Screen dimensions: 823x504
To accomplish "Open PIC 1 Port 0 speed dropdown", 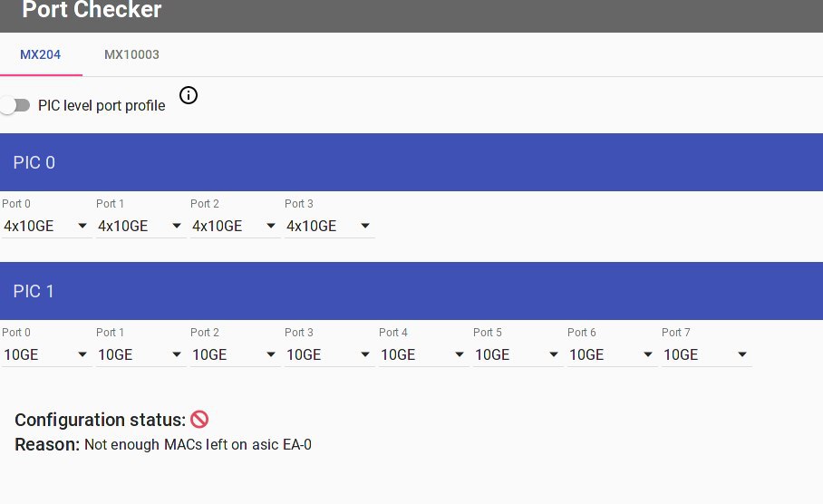I will point(46,354).
